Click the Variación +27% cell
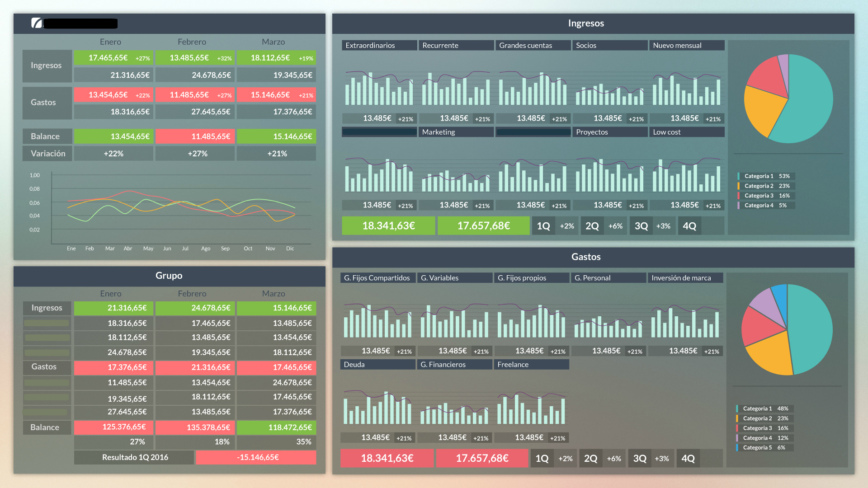 [x=195, y=154]
